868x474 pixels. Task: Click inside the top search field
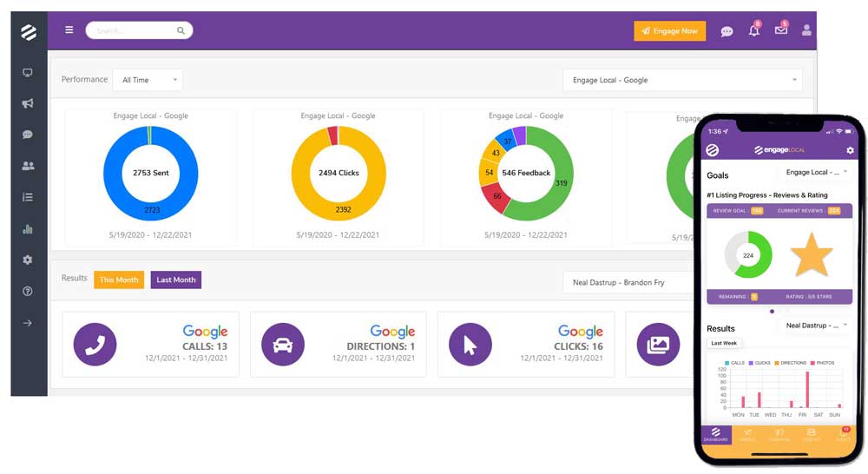click(x=135, y=30)
